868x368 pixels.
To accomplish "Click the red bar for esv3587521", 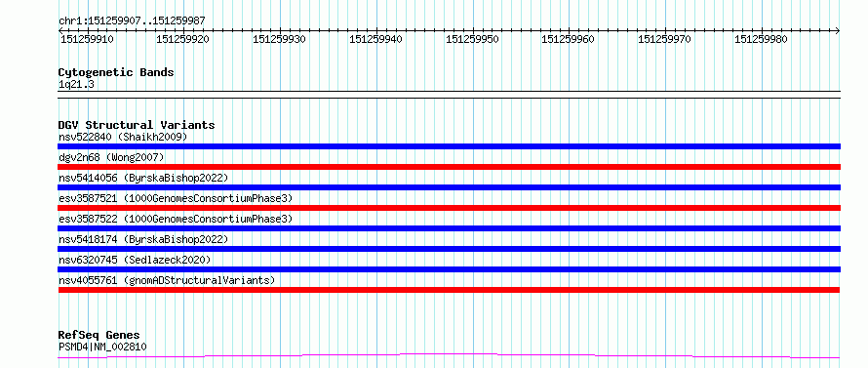I will [x=449, y=208].
